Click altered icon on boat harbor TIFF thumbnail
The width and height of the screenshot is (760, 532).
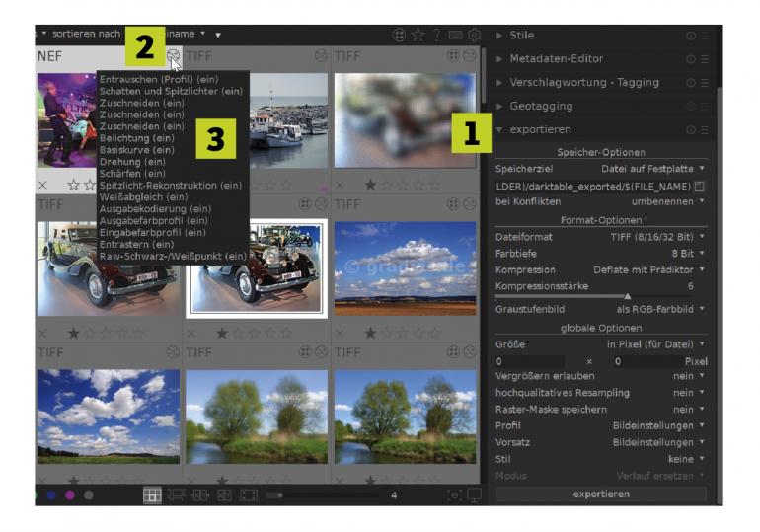(x=321, y=55)
